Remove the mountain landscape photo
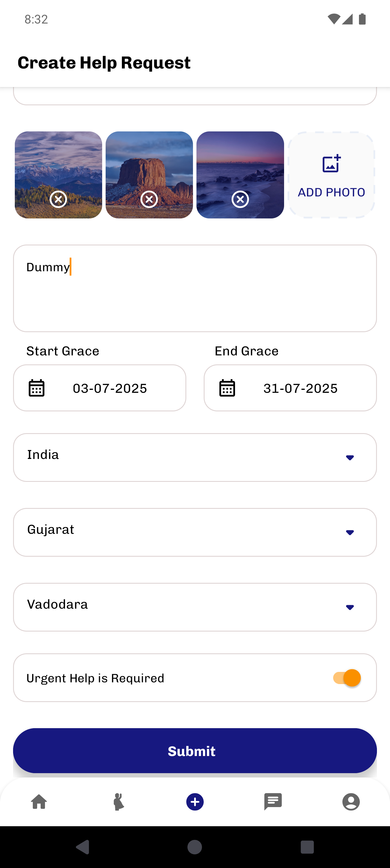Screen dimensions: 390x868 [x=58, y=200]
